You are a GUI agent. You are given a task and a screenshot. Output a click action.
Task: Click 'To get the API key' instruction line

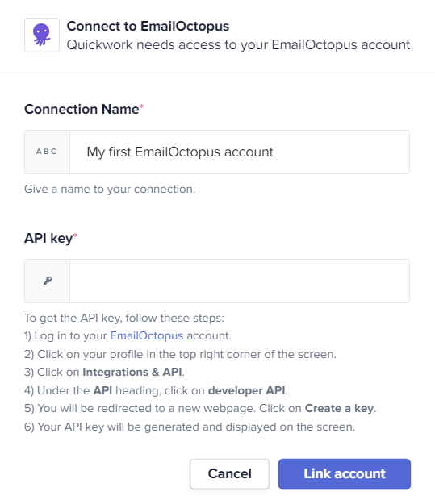[124, 319]
